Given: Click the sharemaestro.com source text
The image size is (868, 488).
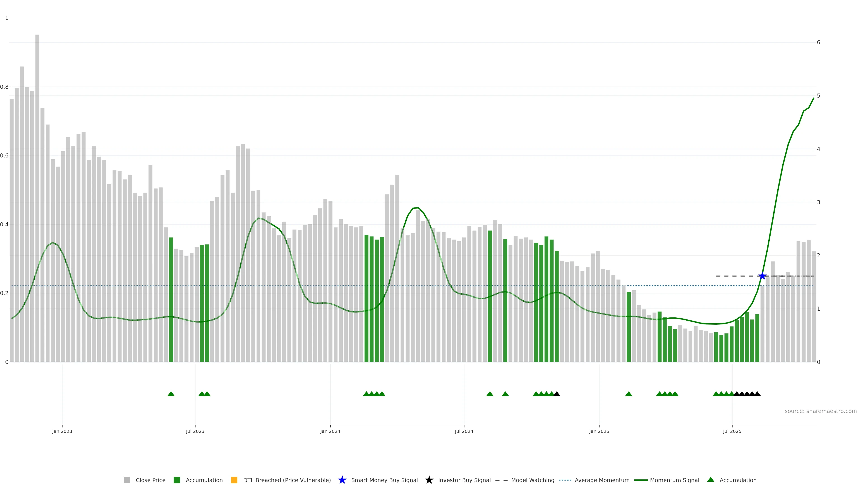Looking at the screenshot, I should 821,411.
